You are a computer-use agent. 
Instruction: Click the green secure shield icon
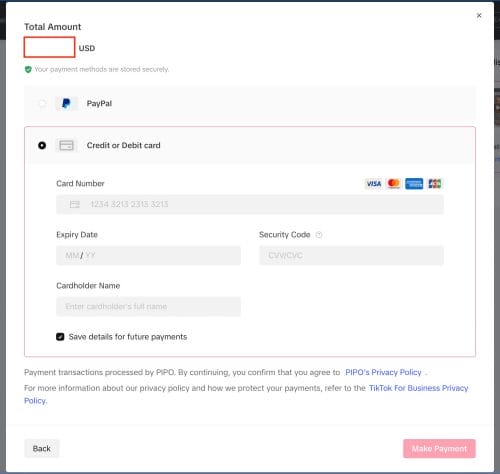tap(28, 69)
